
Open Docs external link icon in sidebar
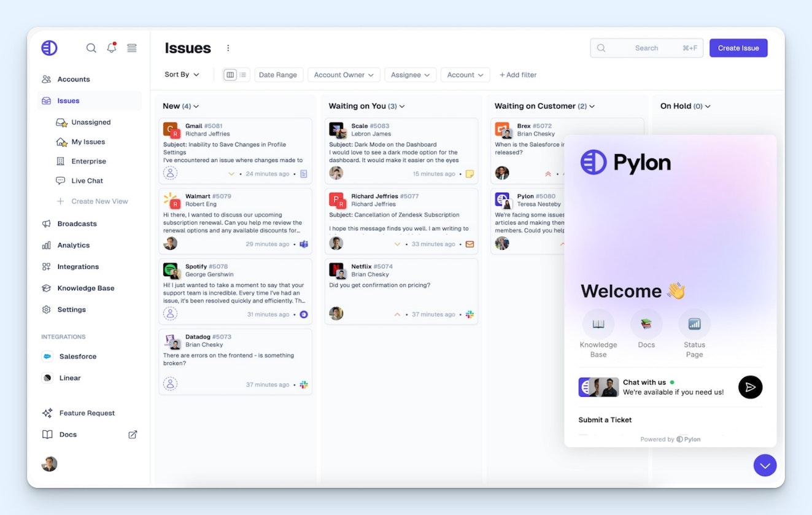tap(133, 435)
